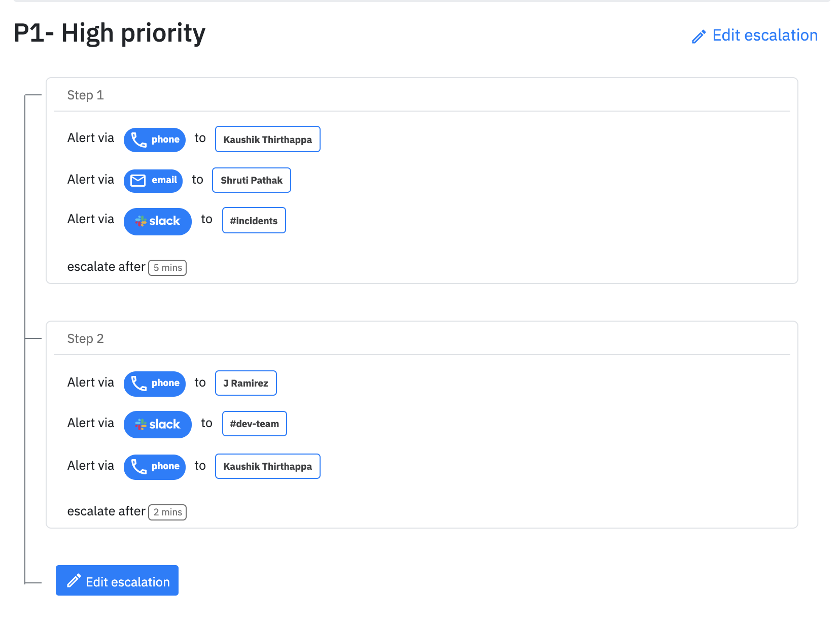840x625 pixels.
Task: Select the Kaushik Thirthappa recipient in Step 1
Action: click(268, 139)
